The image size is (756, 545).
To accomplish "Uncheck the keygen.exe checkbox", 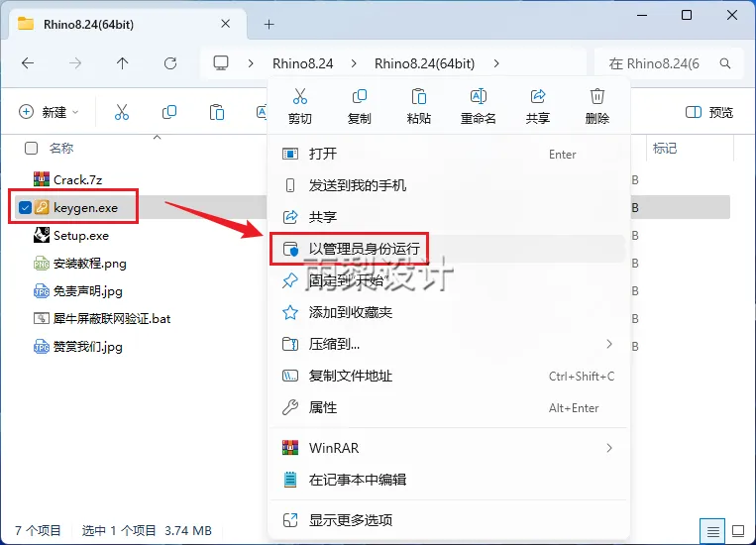I will [x=25, y=208].
